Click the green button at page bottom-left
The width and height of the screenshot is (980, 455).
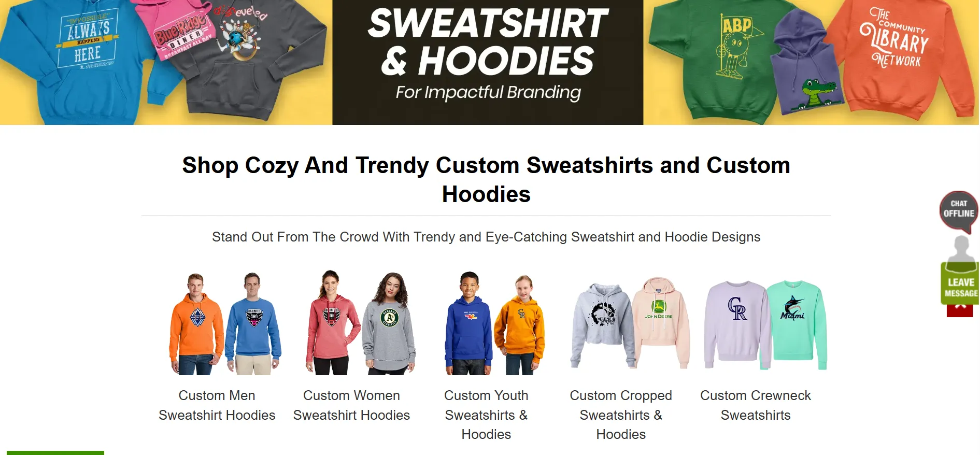point(55,453)
